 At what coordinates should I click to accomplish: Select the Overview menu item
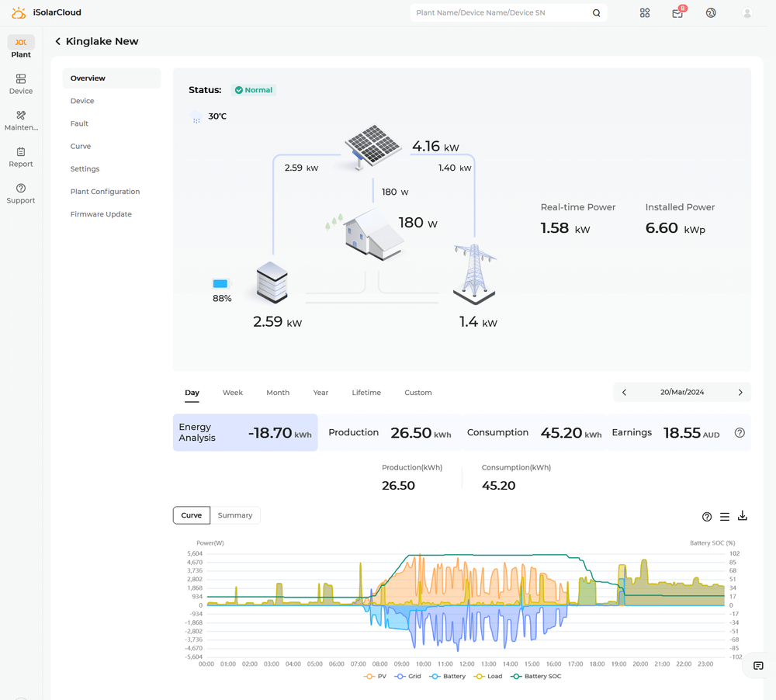(112, 78)
